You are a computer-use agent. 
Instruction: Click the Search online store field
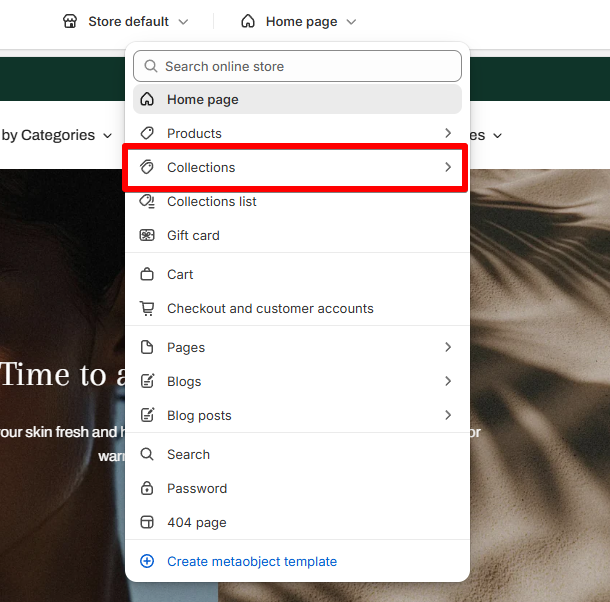298,66
